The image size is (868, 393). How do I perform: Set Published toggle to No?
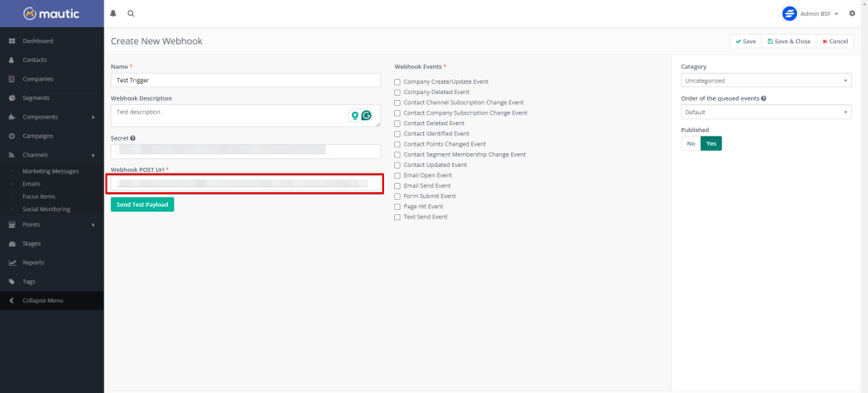691,144
